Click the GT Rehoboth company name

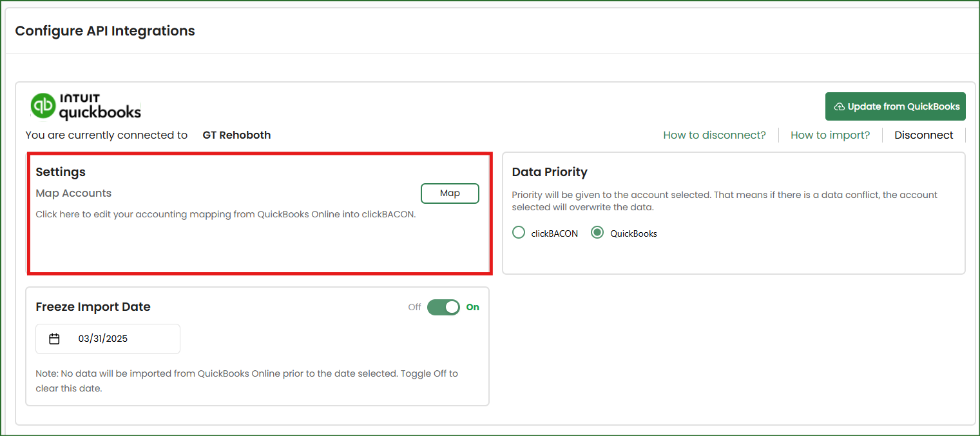point(236,135)
